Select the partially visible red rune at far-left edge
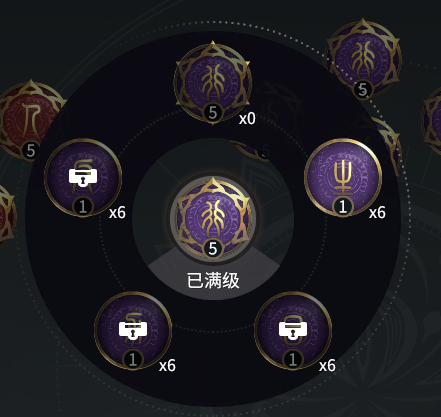 click(x=7, y=217)
